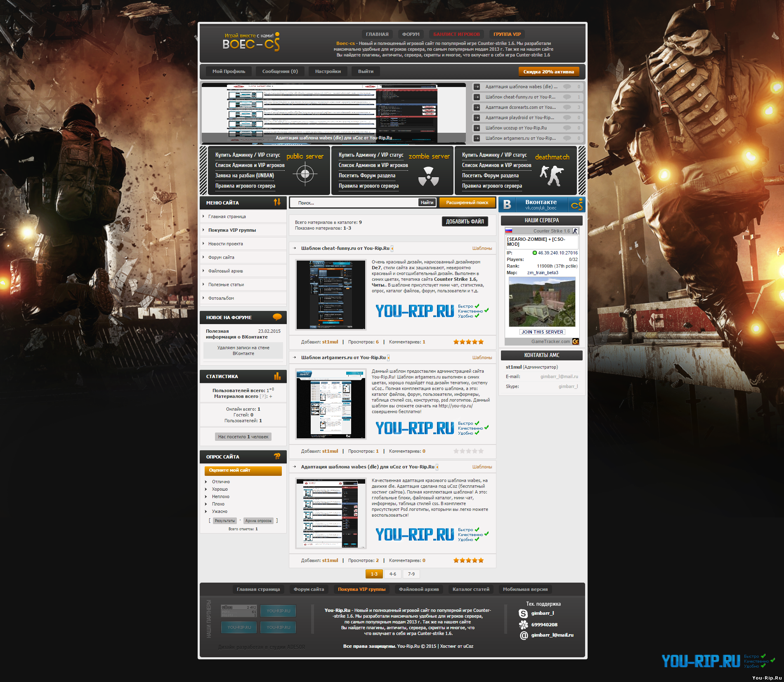Click the Поиск... search input field
Screen dimensions: 784x682
coord(355,202)
